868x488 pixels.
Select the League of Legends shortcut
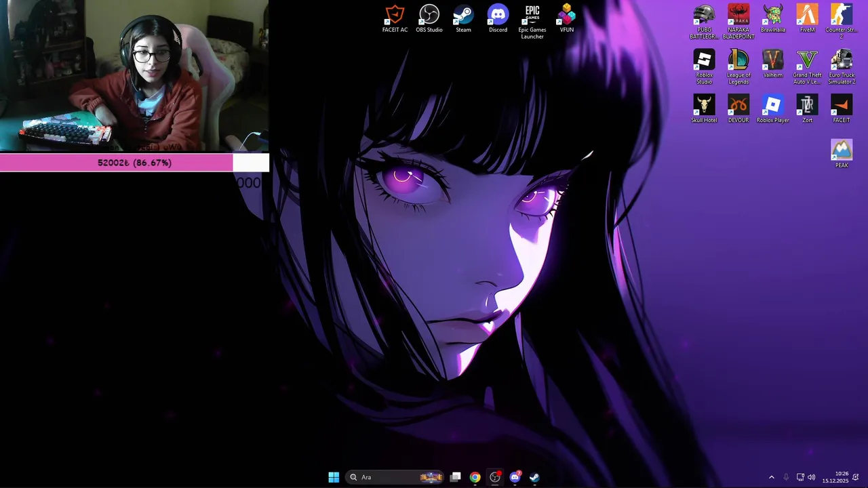coord(738,67)
